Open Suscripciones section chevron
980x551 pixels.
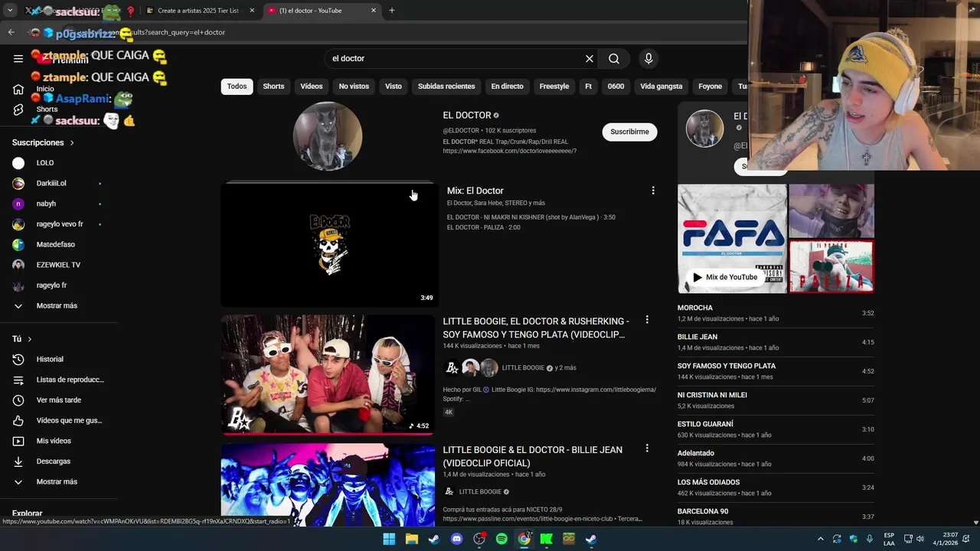coord(72,143)
